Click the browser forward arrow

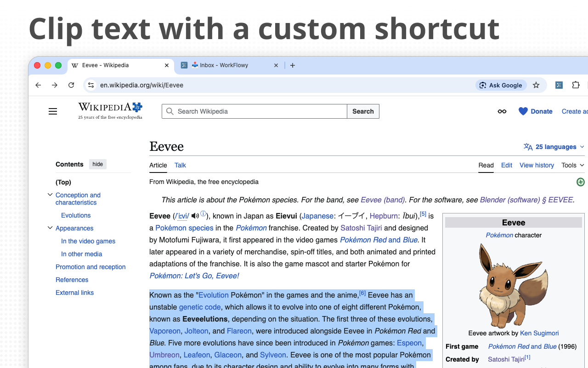pyautogui.click(x=55, y=85)
